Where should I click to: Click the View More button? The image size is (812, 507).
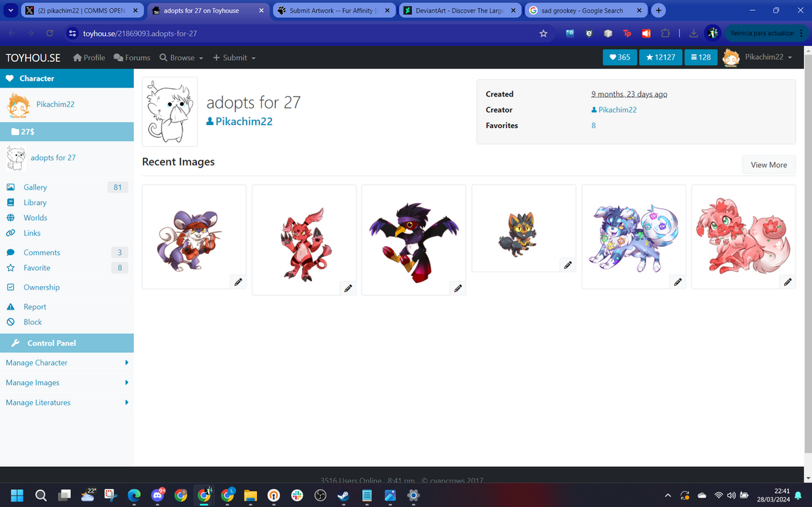coord(769,165)
